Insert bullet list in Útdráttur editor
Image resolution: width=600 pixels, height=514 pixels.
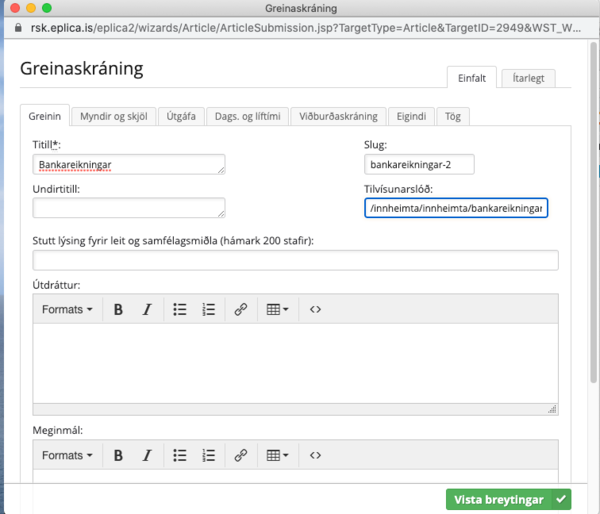(x=180, y=310)
